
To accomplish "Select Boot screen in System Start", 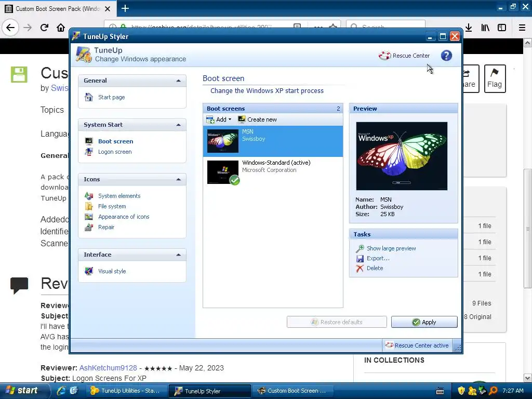I will tap(115, 141).
